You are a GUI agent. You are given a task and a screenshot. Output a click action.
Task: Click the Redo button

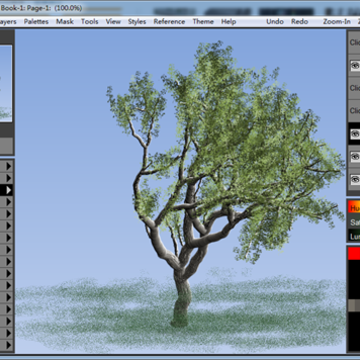[299, 22]
